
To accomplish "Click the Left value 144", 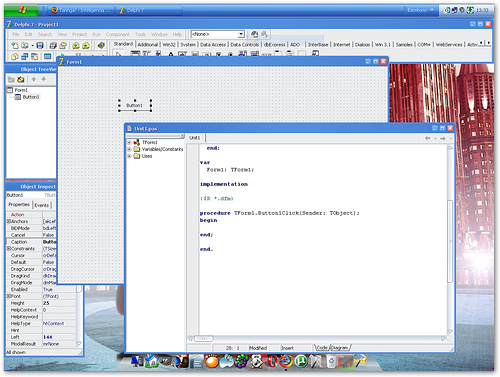I will [48, 337].
